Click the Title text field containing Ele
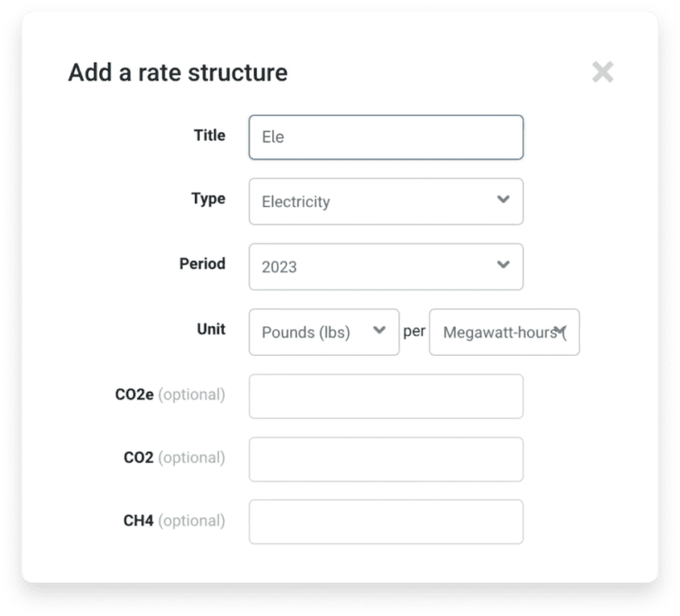Viewport: 680px width, 616px height. coord(385,137)
